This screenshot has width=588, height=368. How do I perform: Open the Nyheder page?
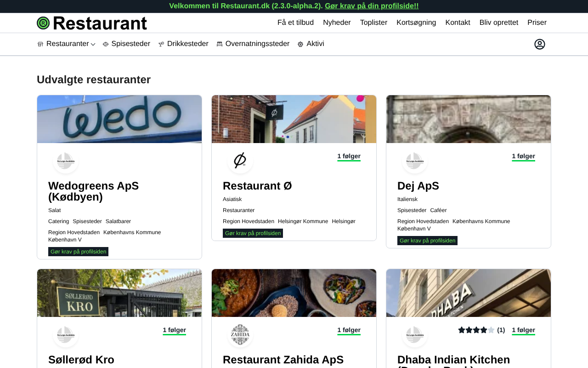tap(337, 23)
